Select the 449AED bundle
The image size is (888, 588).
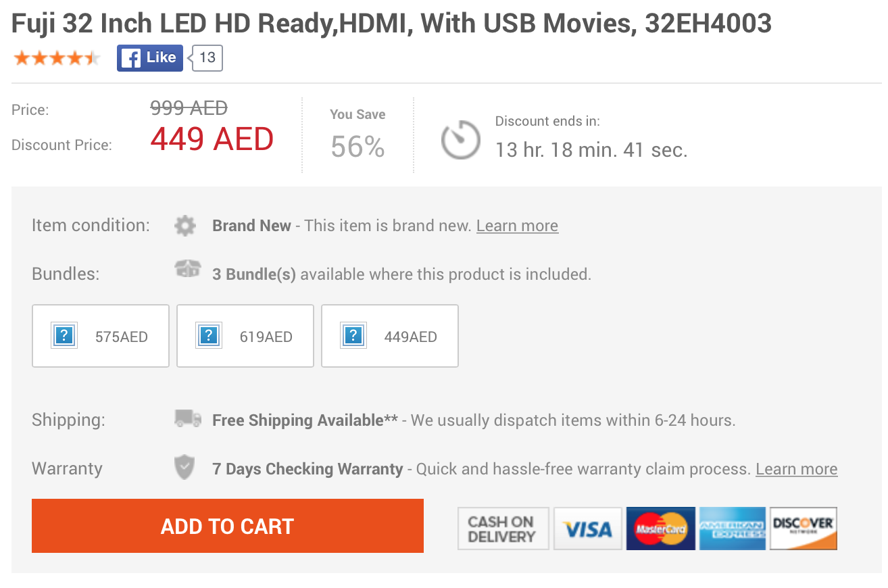(x=390, y=336)
